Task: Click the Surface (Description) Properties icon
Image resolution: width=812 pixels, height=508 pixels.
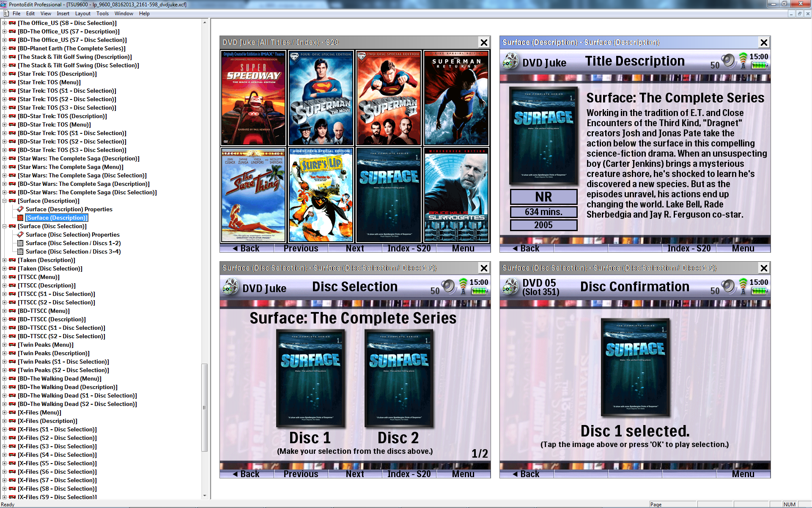Action: coord(20,209)
